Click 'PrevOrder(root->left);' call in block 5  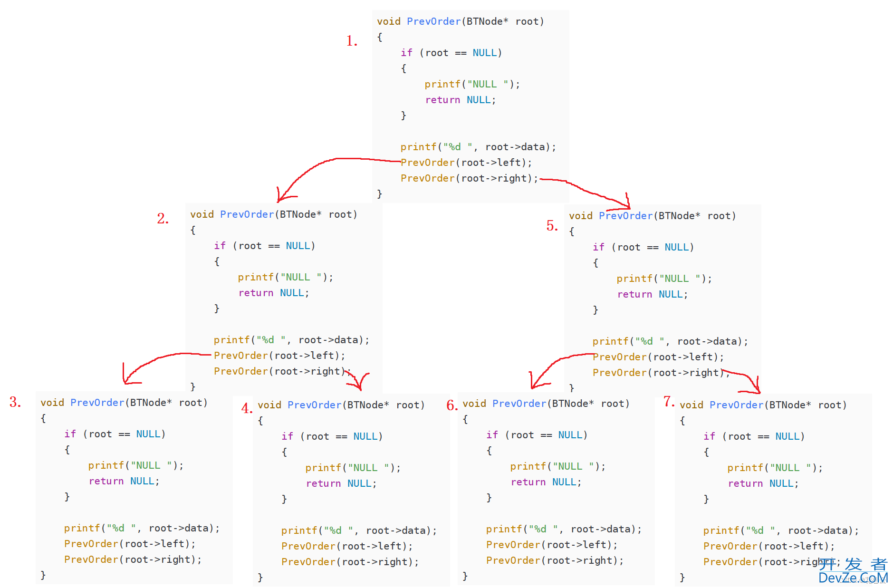[658, 357]
